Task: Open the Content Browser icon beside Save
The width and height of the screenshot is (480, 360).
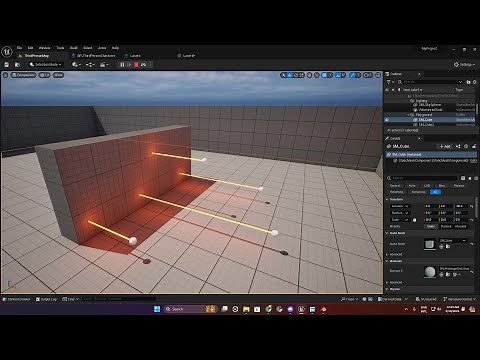Action: 17,65
